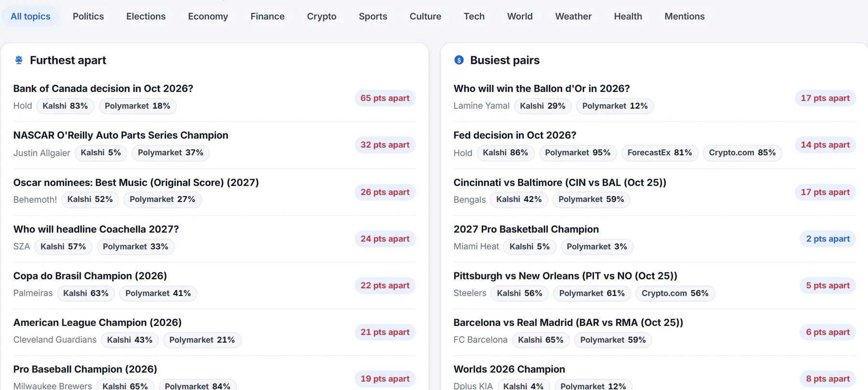Image resolution: width=868 pixels, height=390 pixels.
Task: Open Pro Baseball Champion (2026) market
Action: pos(85,370)
